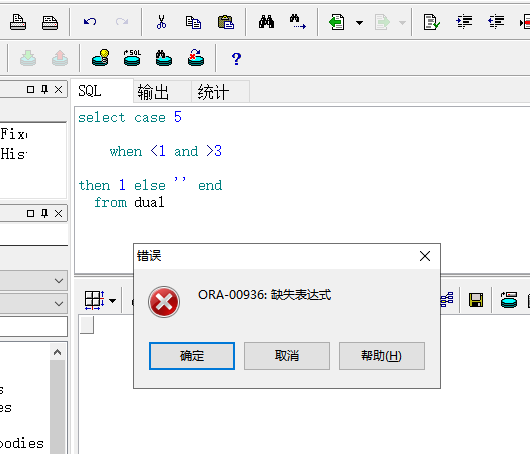This screenshot has width=530, height=454.
Task: Click Find next binoculars arrow icon
Action: point(297,22)
